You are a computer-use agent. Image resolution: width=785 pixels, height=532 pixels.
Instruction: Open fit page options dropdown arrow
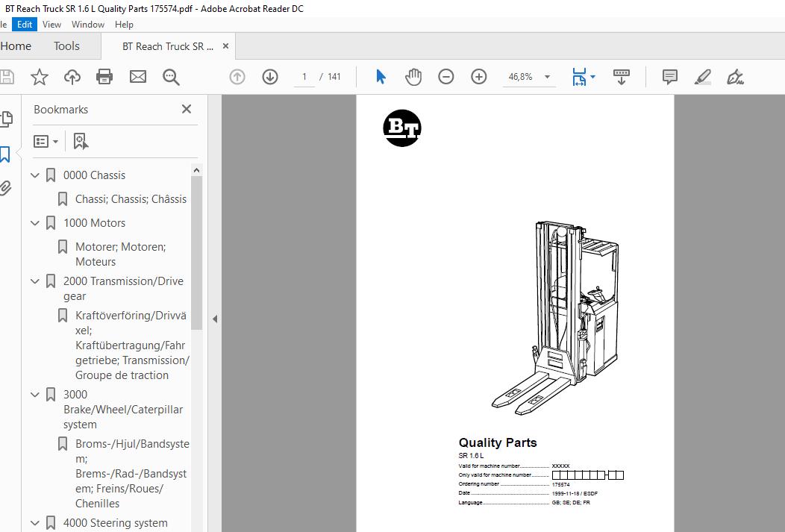point(592,77)
